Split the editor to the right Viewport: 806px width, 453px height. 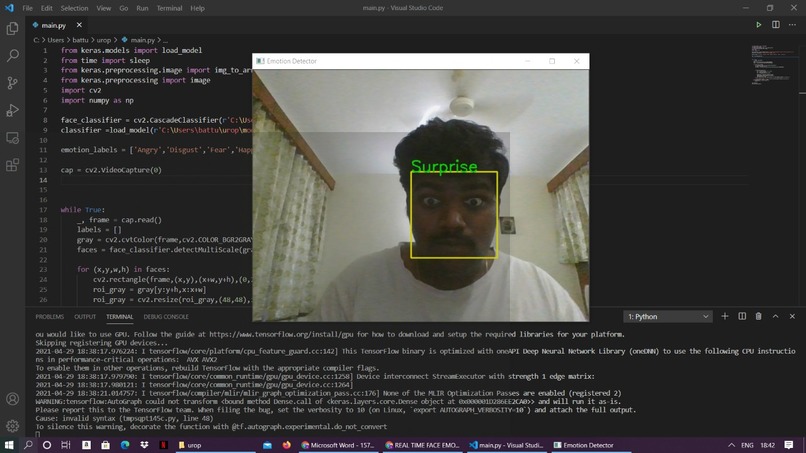tap(776, 25)
